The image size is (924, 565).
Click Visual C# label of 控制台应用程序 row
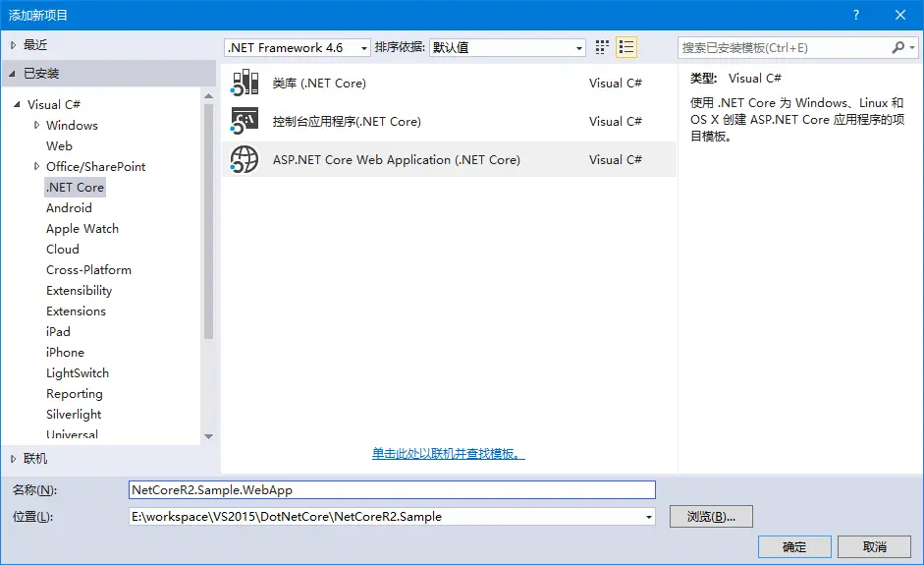(616, 122)
